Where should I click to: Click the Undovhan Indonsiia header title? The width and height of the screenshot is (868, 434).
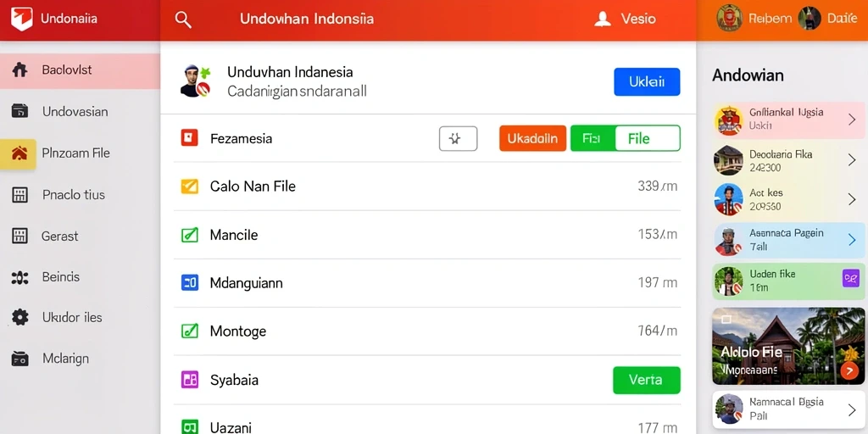point(307,19)
